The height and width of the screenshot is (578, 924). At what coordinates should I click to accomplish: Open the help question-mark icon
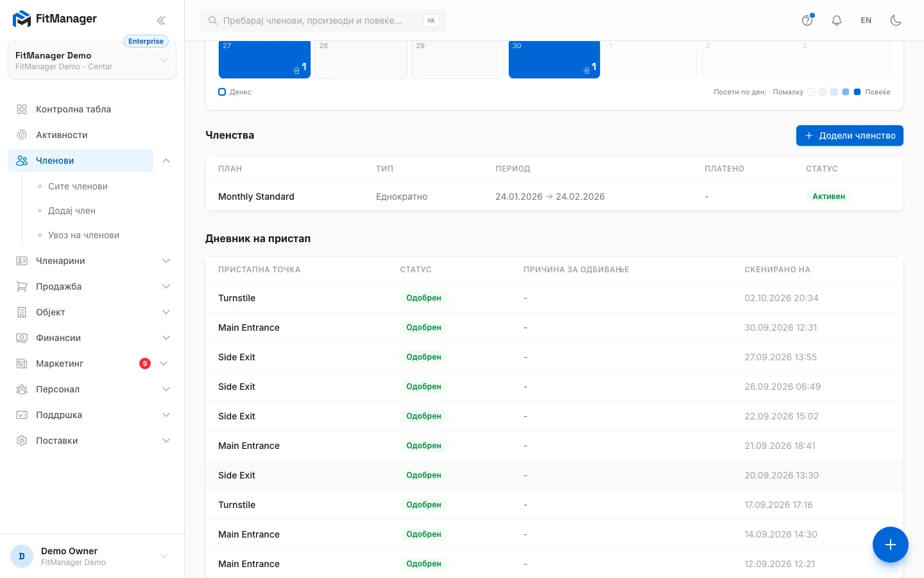pos(807,21)
